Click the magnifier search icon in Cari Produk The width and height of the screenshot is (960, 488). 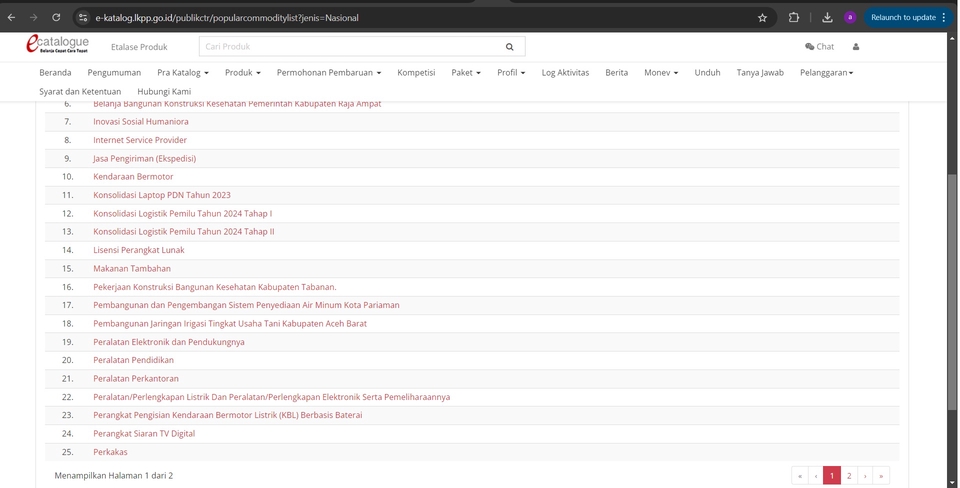(509, 47)
